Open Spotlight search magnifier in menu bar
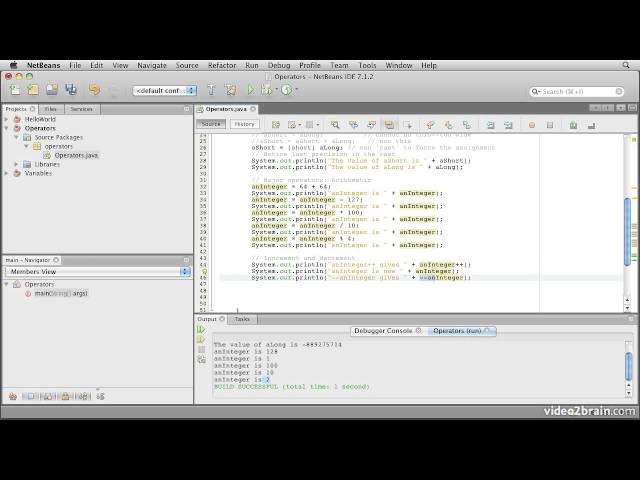This screenshot has height=480, width=640. (626, 65)
